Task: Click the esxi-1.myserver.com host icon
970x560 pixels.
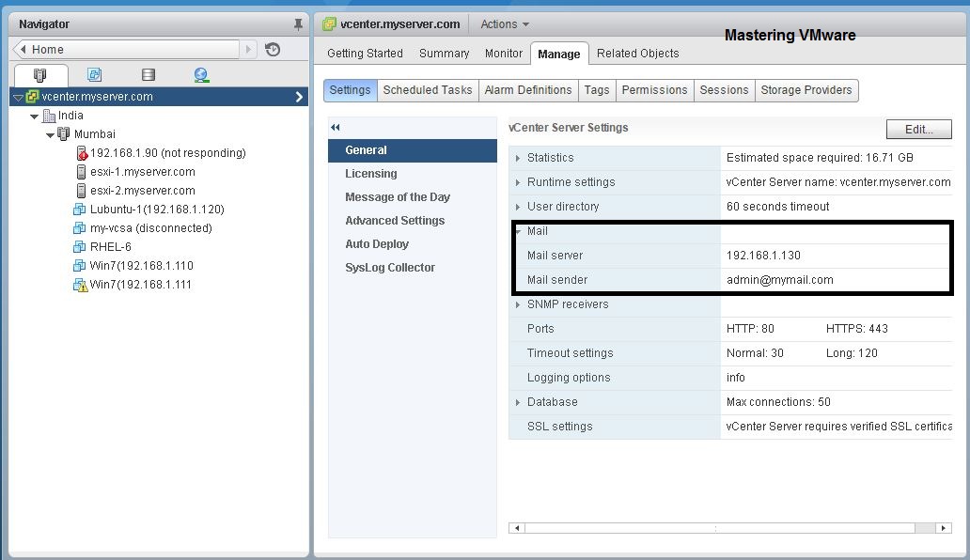Action: pyautogui.click(x=81, y=172)
